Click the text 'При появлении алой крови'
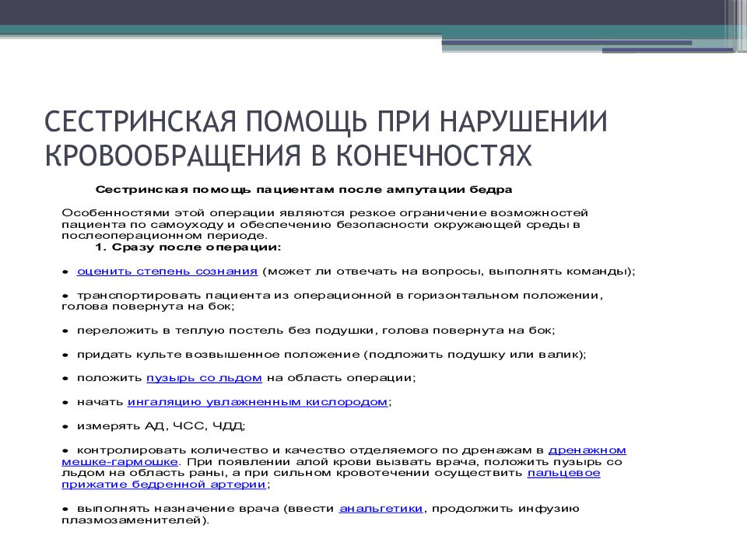747x560 pixels. click(257, 461)
